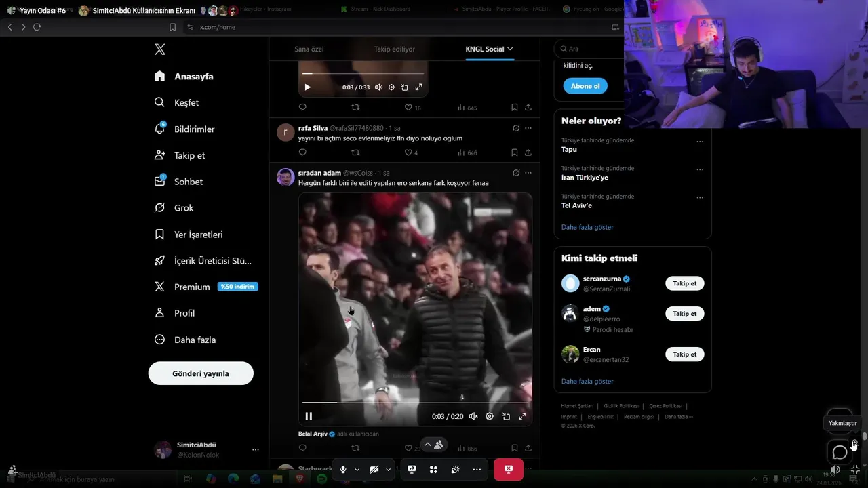Follow adem with Takip et

684,314
